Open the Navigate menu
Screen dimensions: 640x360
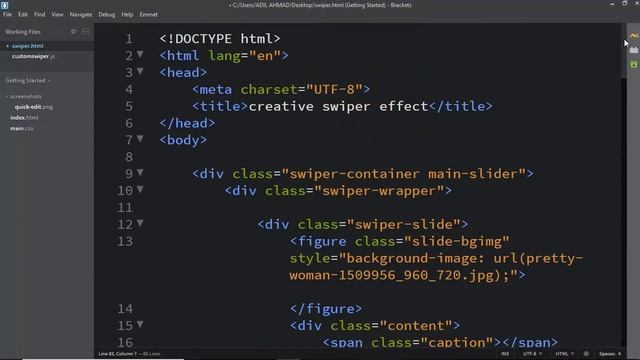81,14
